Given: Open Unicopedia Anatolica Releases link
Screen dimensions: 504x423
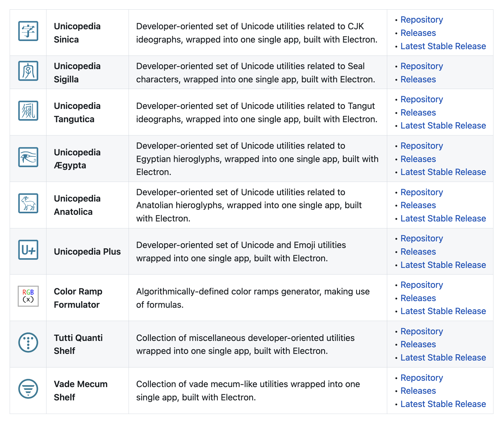Looking at the screenshot, I should (x=418, y=205).
